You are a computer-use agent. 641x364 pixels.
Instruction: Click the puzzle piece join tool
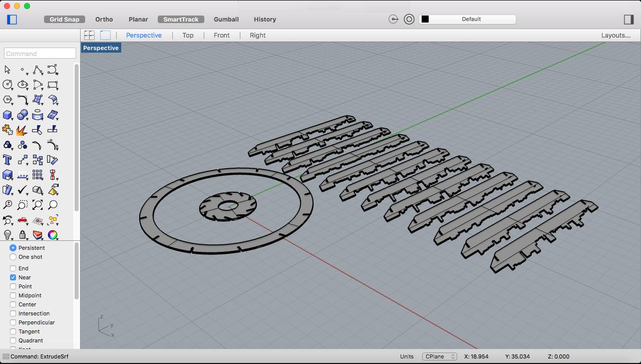coord(8,130)
